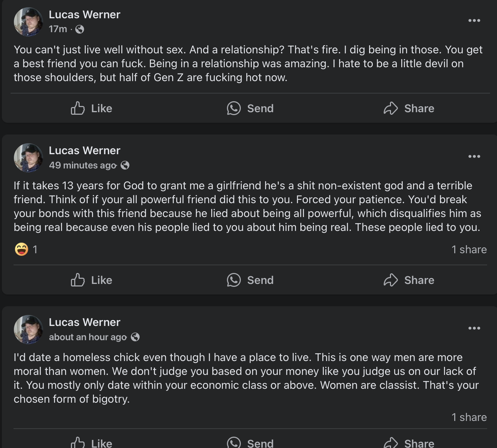
Task: Click the Send messenger icon on first post
Action: pos(234,108)
